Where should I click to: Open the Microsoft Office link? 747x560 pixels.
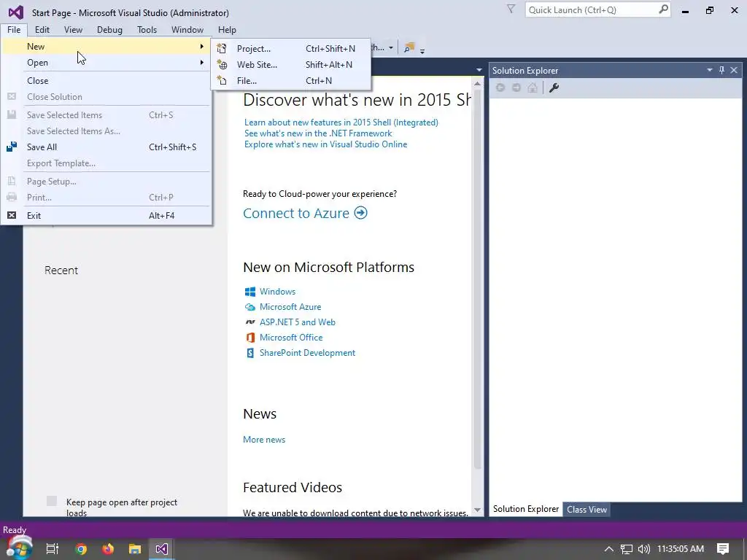[x=291, y=337]
